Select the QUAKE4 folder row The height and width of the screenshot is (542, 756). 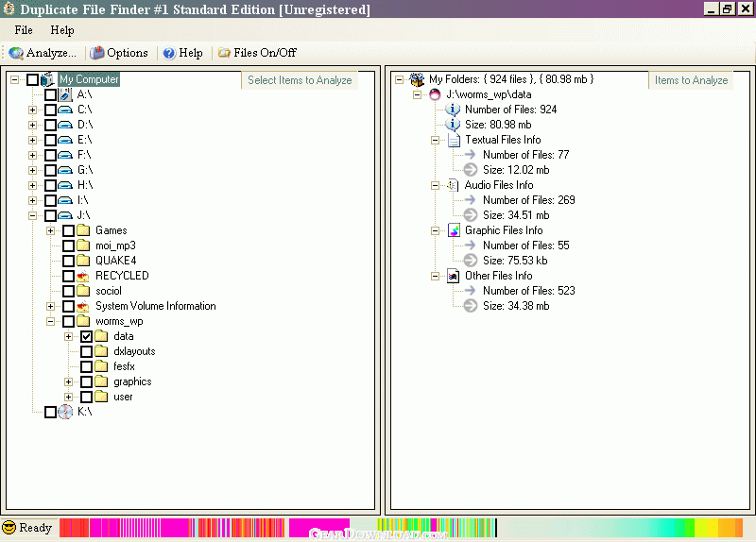[x=115, y=261]
